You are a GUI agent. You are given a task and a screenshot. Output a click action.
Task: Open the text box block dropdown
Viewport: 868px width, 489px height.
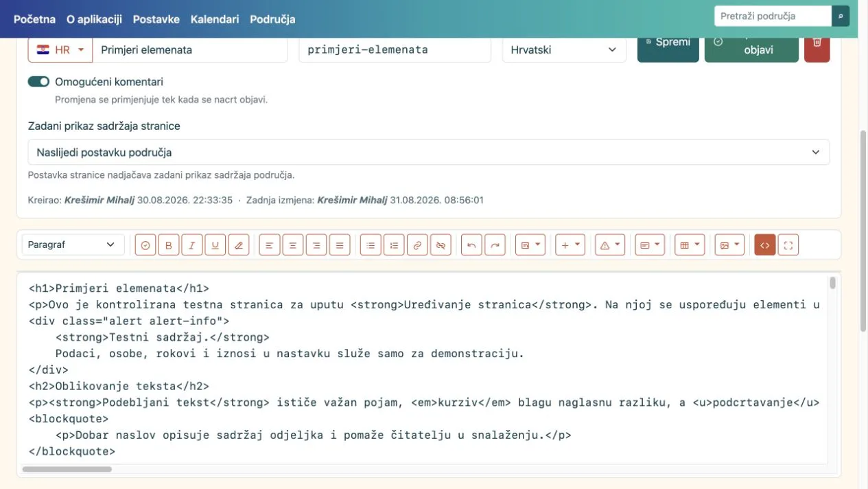coord(650,245)
